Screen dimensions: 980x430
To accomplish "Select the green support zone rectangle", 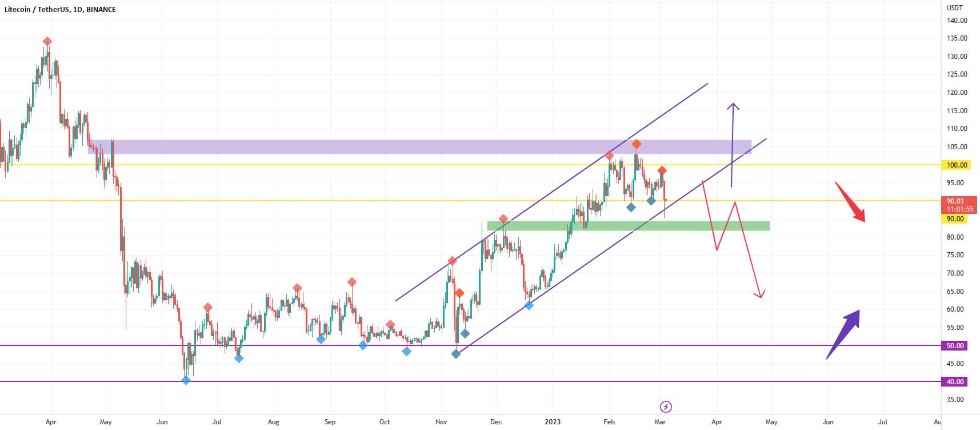I will tap(629, 226).
